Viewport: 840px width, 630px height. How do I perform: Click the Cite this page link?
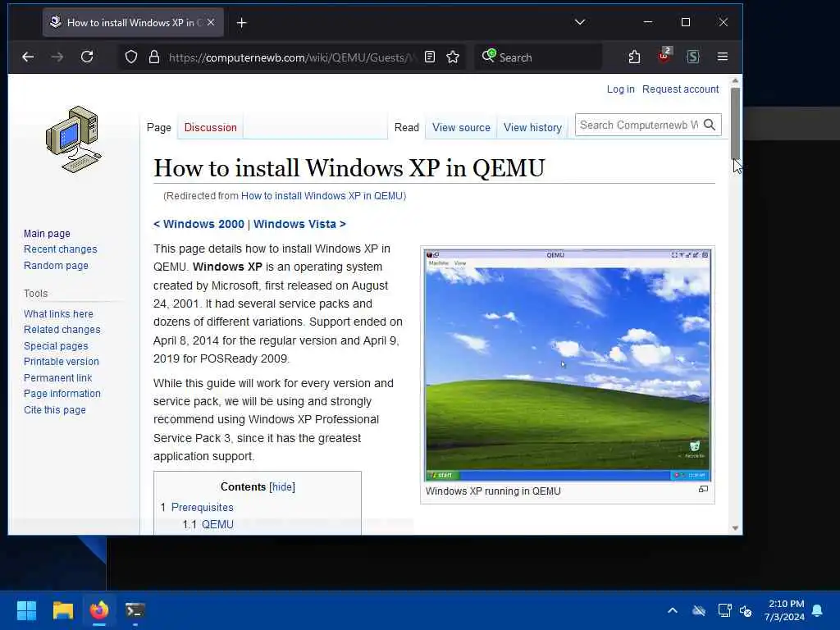point(55,410)
